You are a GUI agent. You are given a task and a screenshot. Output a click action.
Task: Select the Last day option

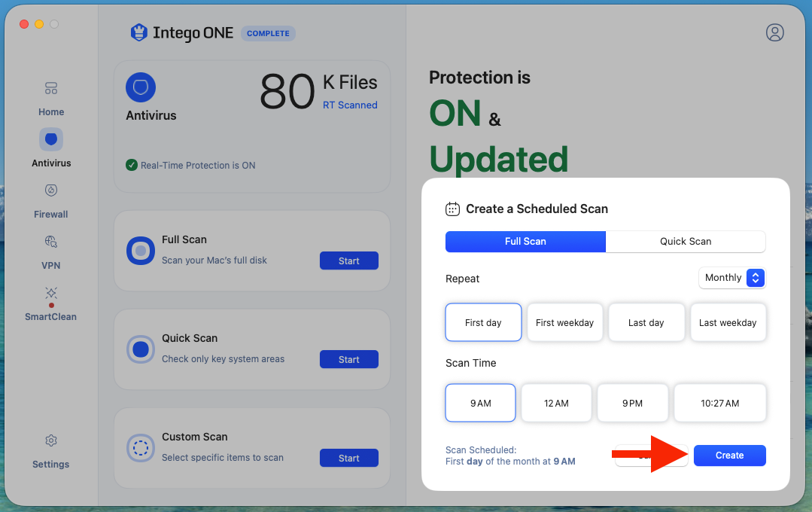pyautogui.click(x=646, y=322)
